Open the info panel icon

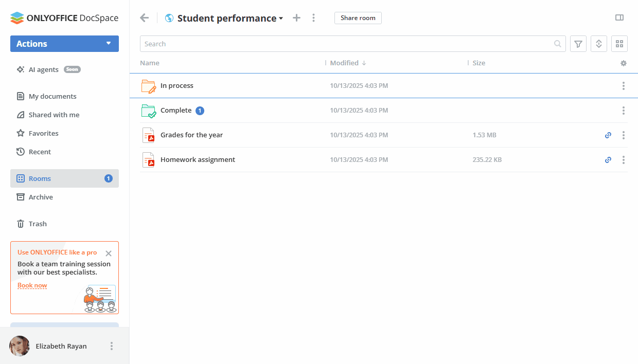[619, 18]
